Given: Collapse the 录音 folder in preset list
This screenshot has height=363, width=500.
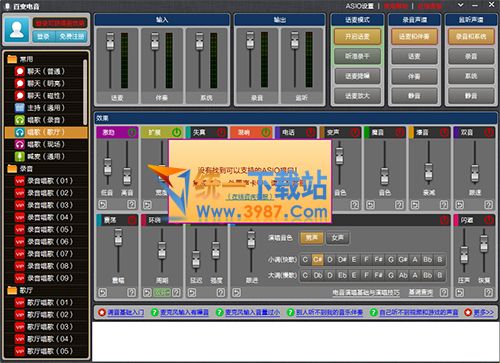Looking at the screenshot, I should point(12,168).
